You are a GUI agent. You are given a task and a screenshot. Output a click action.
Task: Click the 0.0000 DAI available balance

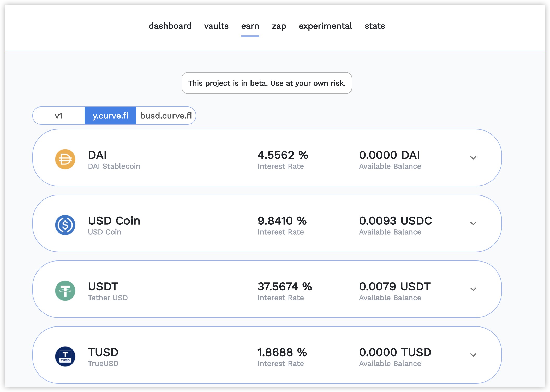389,155
